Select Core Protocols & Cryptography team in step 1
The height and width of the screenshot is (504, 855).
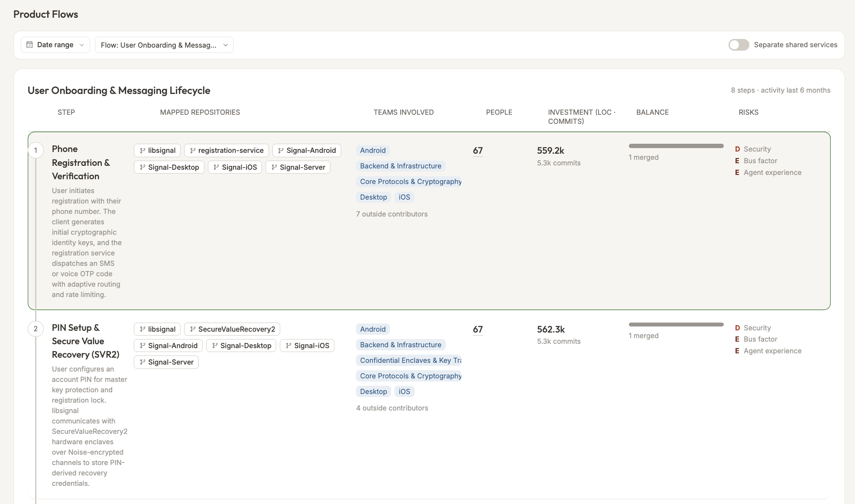[409, 181]
